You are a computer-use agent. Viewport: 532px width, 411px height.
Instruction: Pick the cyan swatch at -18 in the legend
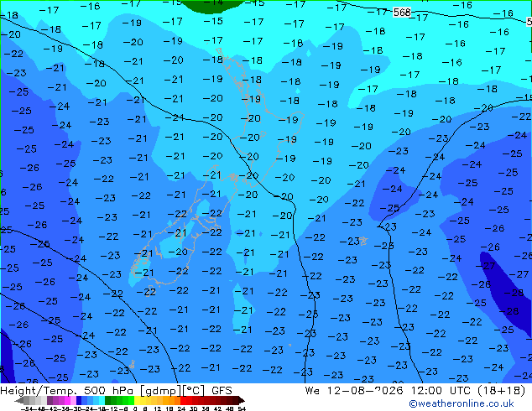(102, 400)
